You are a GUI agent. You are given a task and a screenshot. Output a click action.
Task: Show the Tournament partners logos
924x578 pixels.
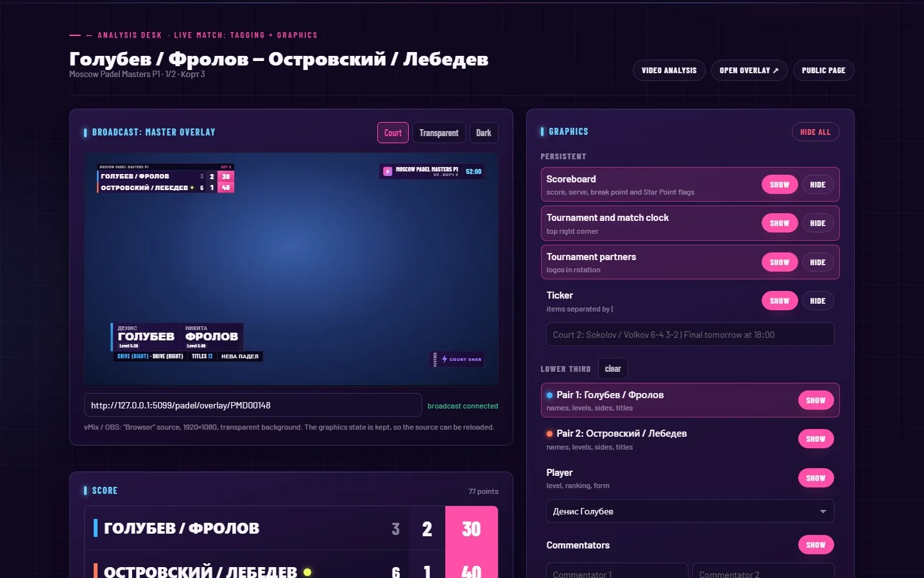[x=780, y=262]
